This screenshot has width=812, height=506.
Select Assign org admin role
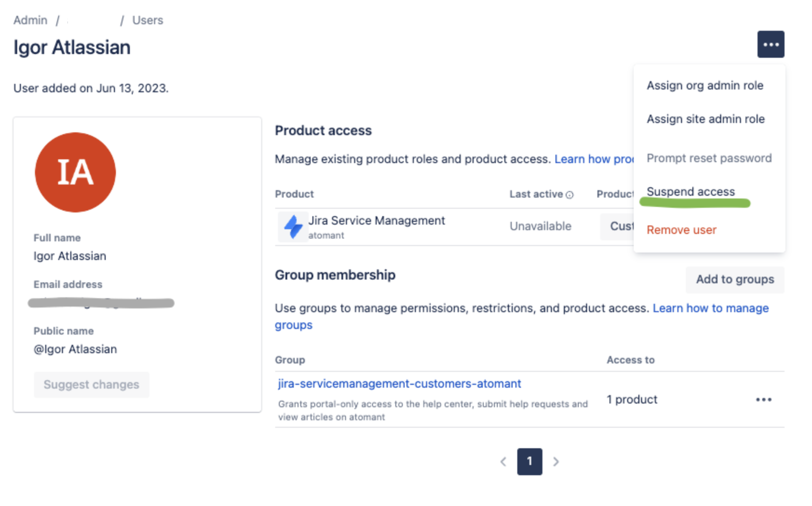(705, 85)
